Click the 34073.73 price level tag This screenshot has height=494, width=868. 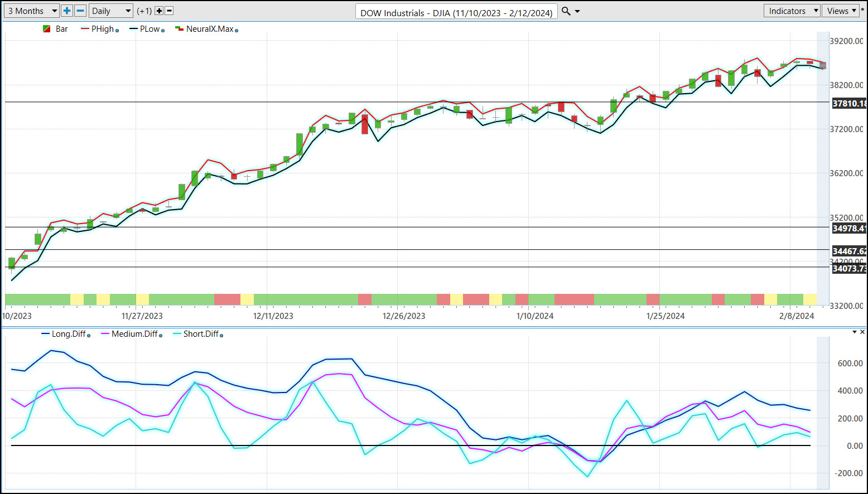[849, 269]
